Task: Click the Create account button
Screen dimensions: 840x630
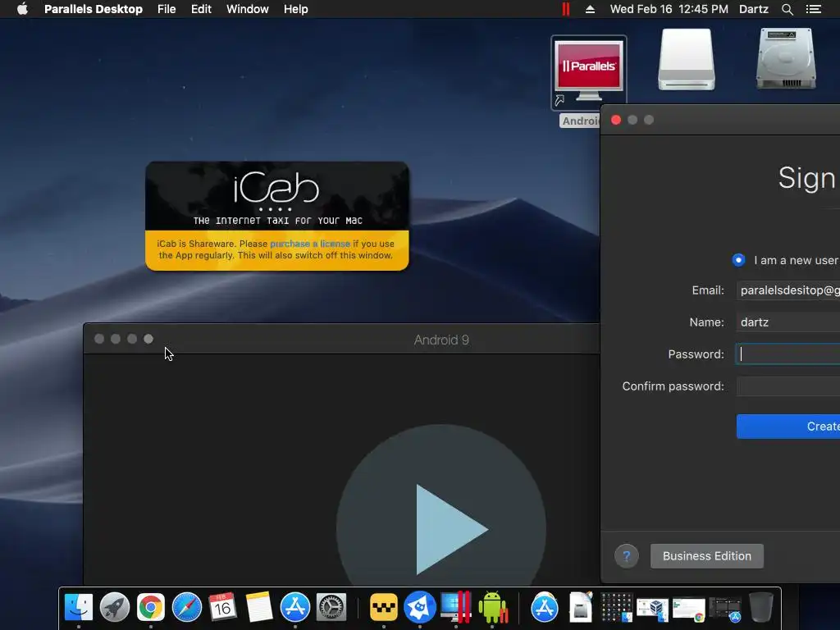Action: [x=788, y=427]
